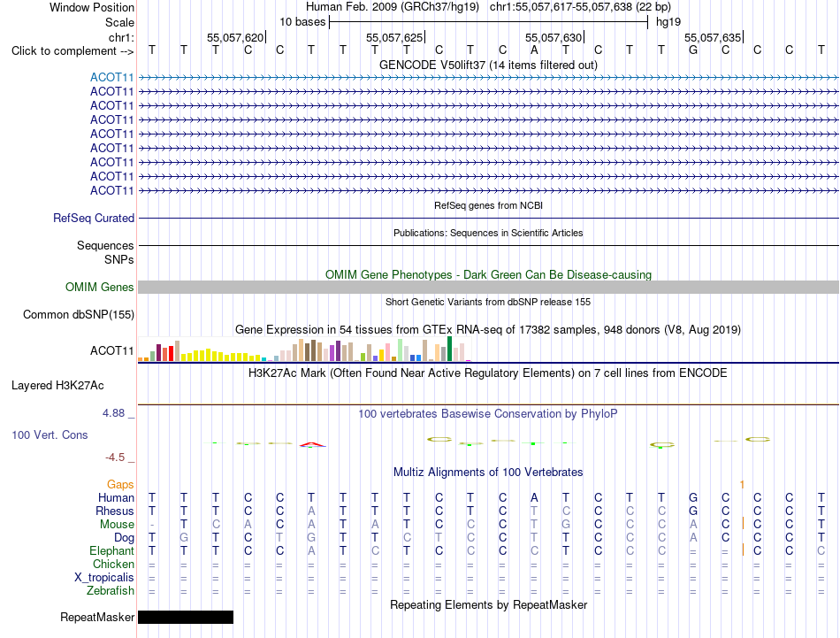
Task: Click the single 'A' base in the sequence row
Action: (x=534, y=50)
